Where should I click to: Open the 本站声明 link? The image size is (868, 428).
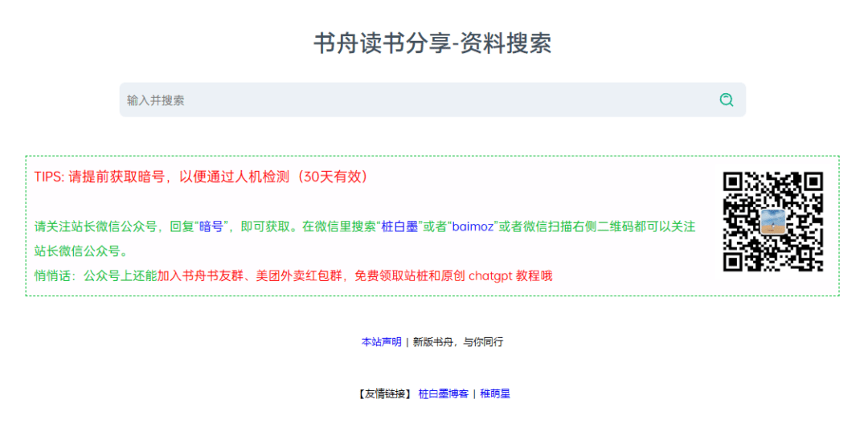[x=381, y=342]
